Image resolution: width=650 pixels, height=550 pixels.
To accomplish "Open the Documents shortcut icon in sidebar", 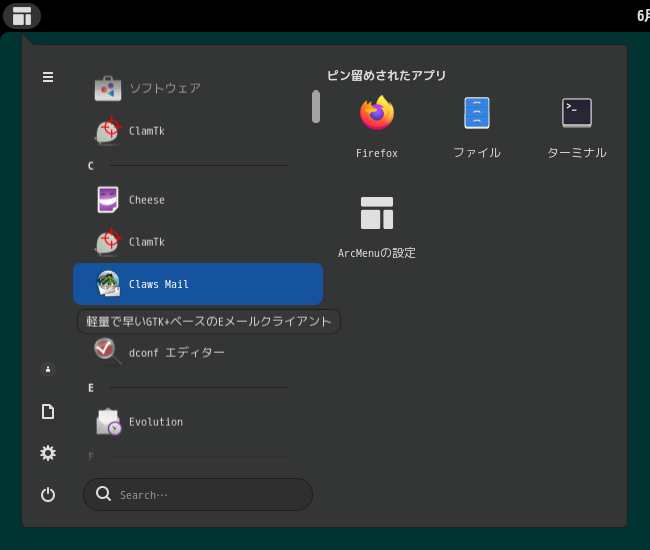I will [48, 412].
